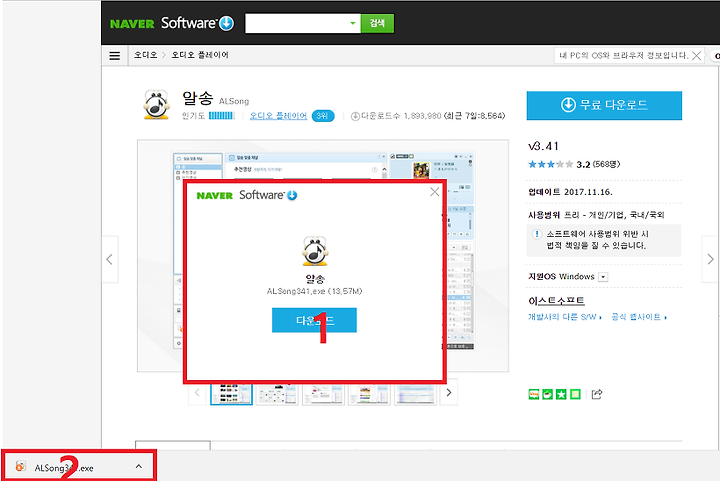The image size is (720, 481).
Task: Dismiss the PC OS info notice
Action: point(697,56)
